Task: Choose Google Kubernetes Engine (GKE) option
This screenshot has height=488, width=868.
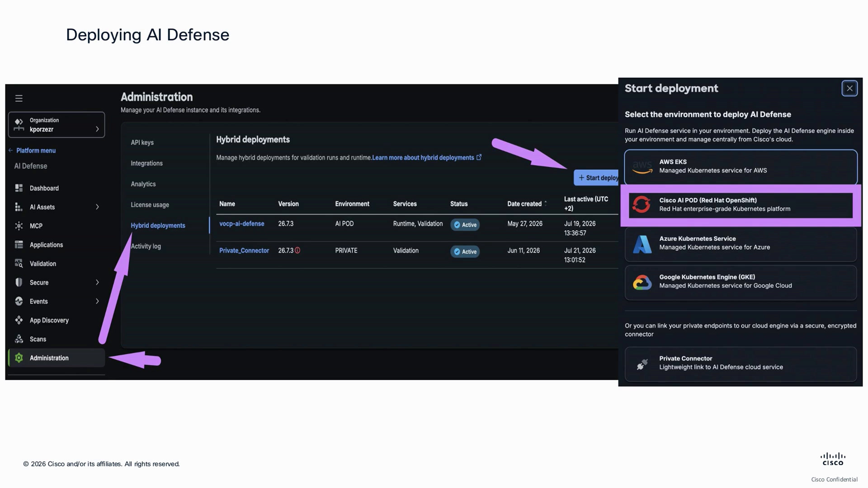Action: tap(741, 282)
